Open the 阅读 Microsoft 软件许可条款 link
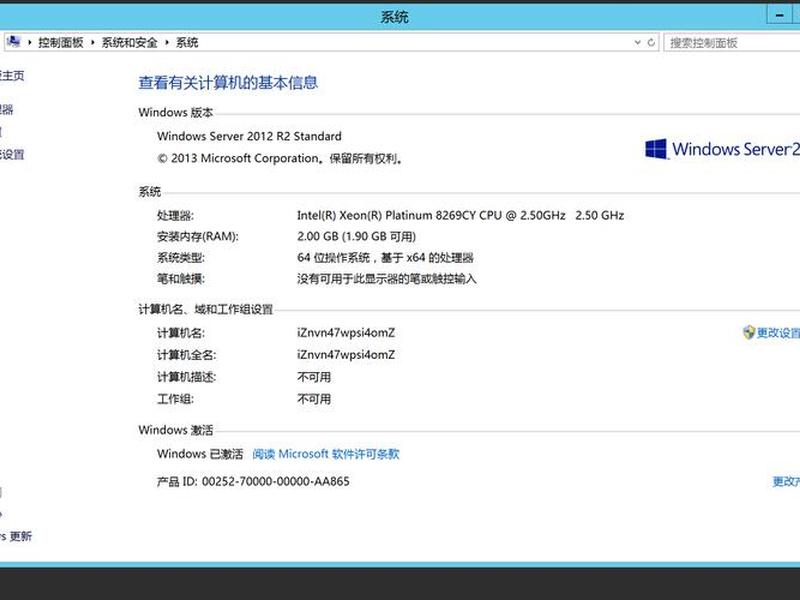 pos(326,454)
